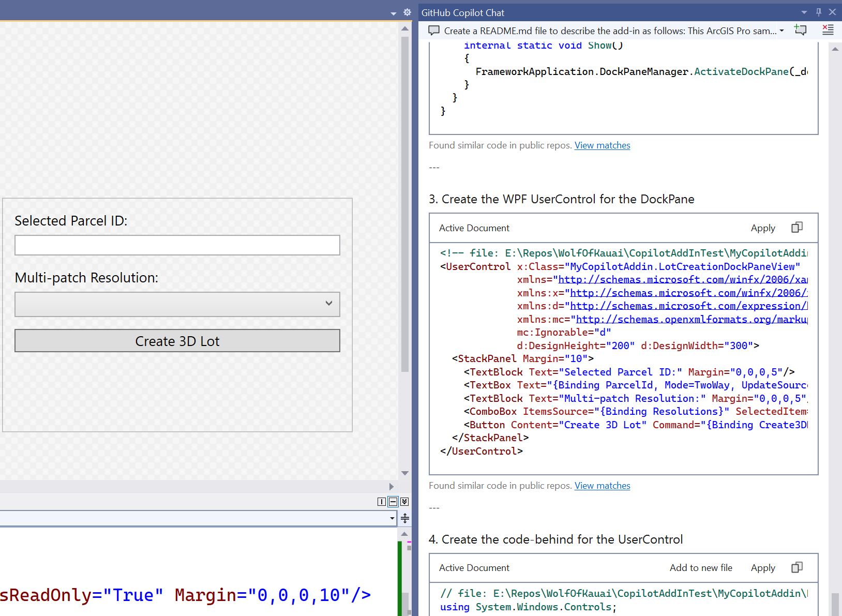Open the XAML editor navigation dropdown
The width and height of the screenshot is (842, 616).
(392, 518)
